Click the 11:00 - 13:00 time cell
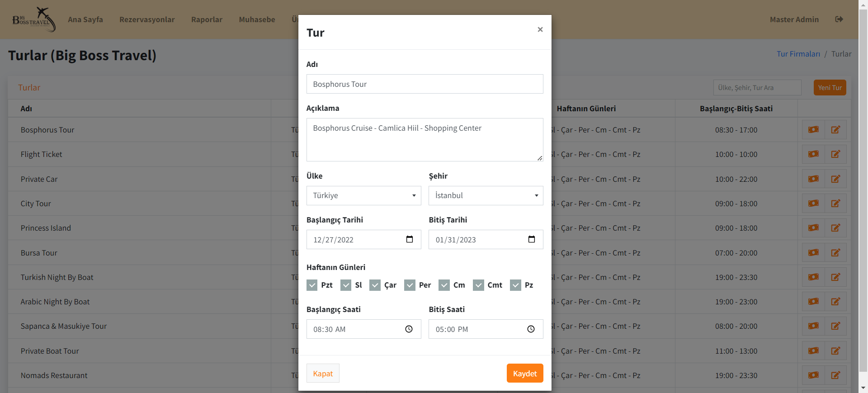The image size is (868, 393). pyautogui.click(x=736, y=351)
